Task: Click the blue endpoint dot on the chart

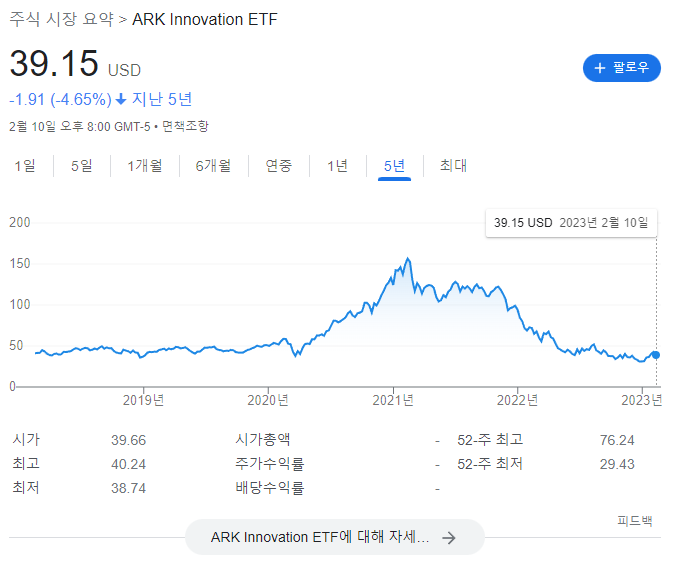Action: [656, 355]
